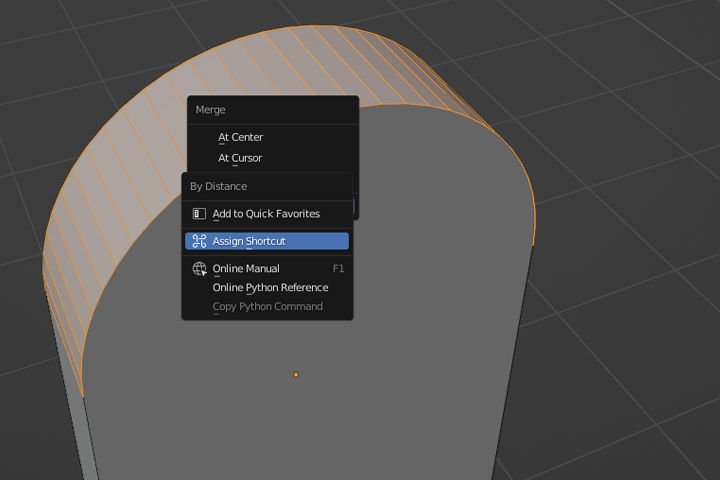720x480 pixels.
Task: Select Assign Shortcut entry
Action: tap(267, 241)
